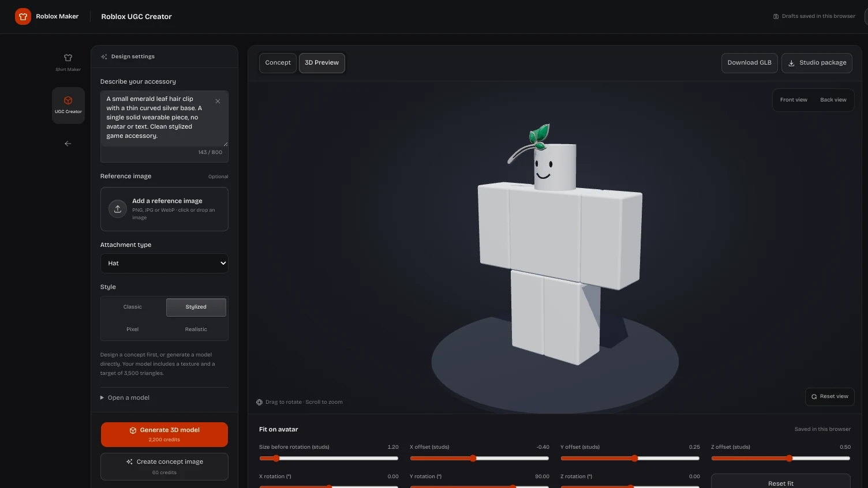This screenshot has width=868, height=488.
Task: Click the Roblox UGC Creator title
Action: (137, 17)
